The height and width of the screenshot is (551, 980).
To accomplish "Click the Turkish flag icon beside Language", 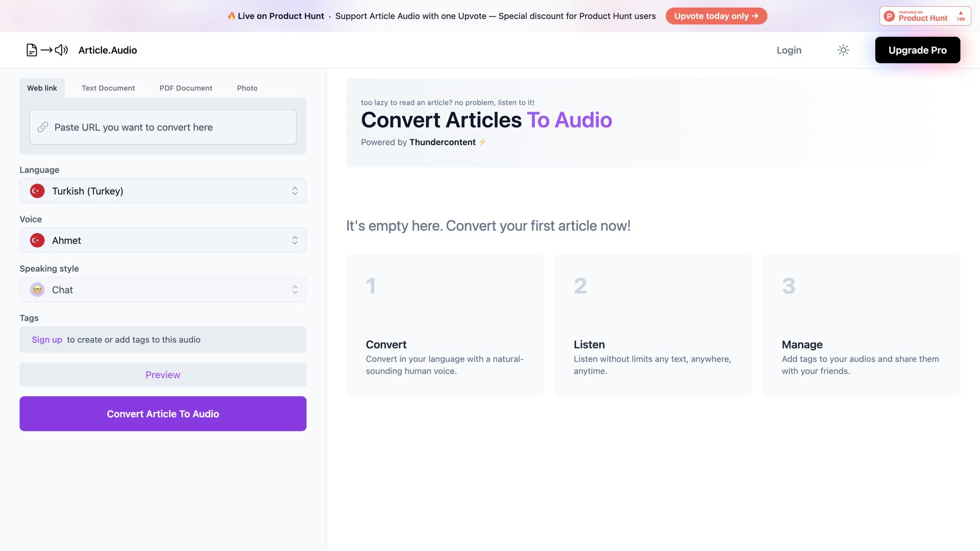I will click(37, 191).
